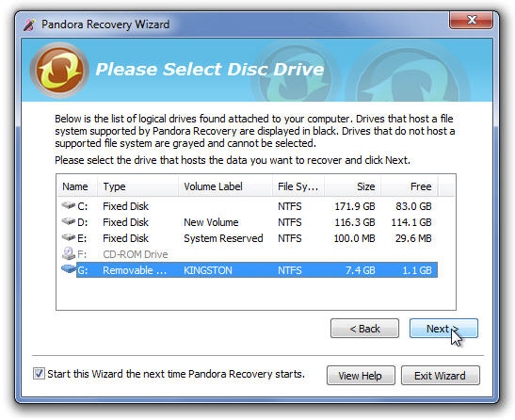Click the C: drive disk icon
The width and height of the screenshot is (515, 420).
pyautogui.click(x=69, y=205)
